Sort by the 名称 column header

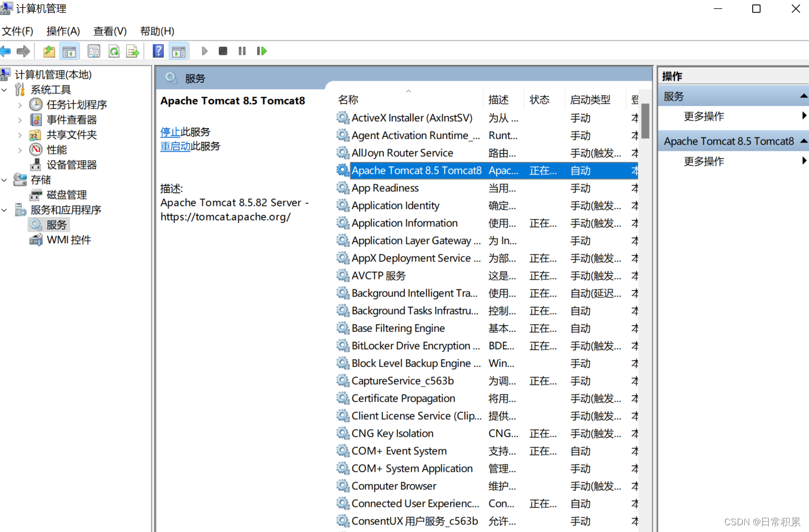(409, 100)
